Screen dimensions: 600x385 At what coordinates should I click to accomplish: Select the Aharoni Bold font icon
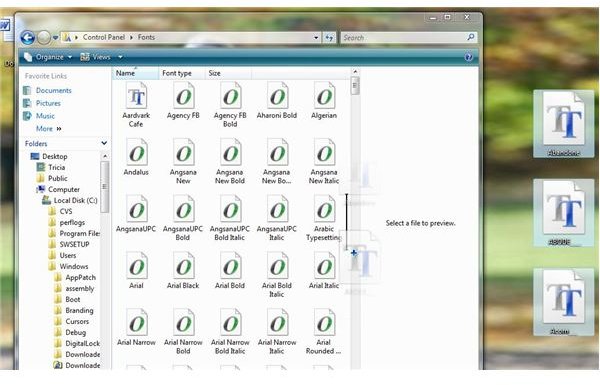[277, 96]
